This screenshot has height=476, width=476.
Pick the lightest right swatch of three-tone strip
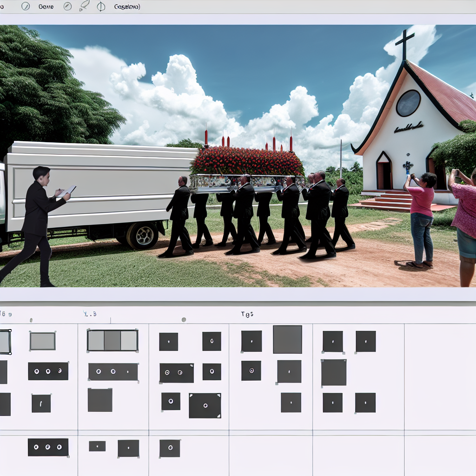click(x=129, y=340)
